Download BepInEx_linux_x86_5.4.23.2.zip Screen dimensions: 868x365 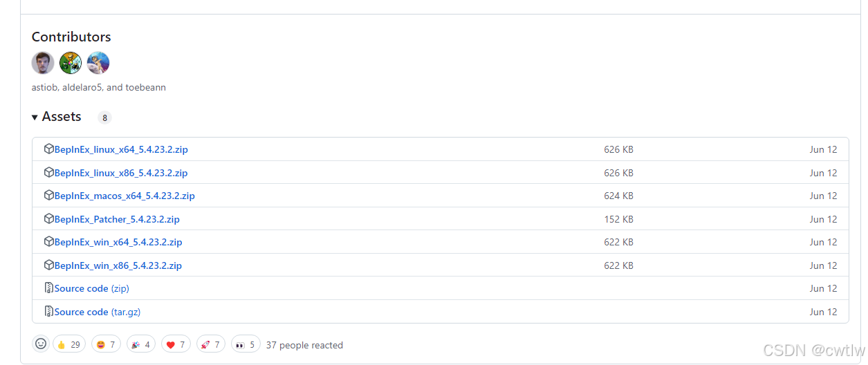click(x=121, y=173)
